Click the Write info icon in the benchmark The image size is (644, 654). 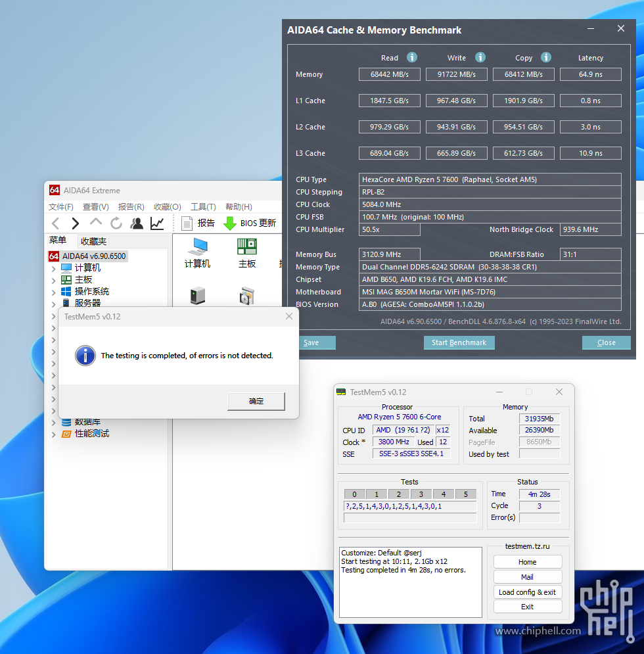point(480,57)
